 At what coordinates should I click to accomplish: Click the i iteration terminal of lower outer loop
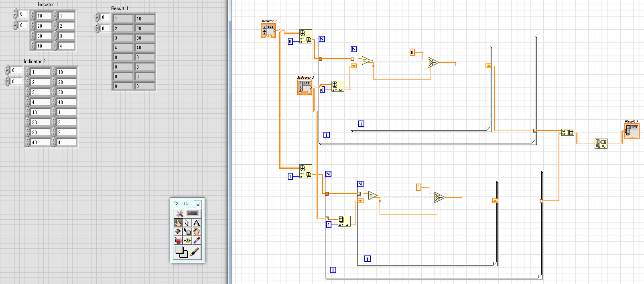[x=333, y=270]
